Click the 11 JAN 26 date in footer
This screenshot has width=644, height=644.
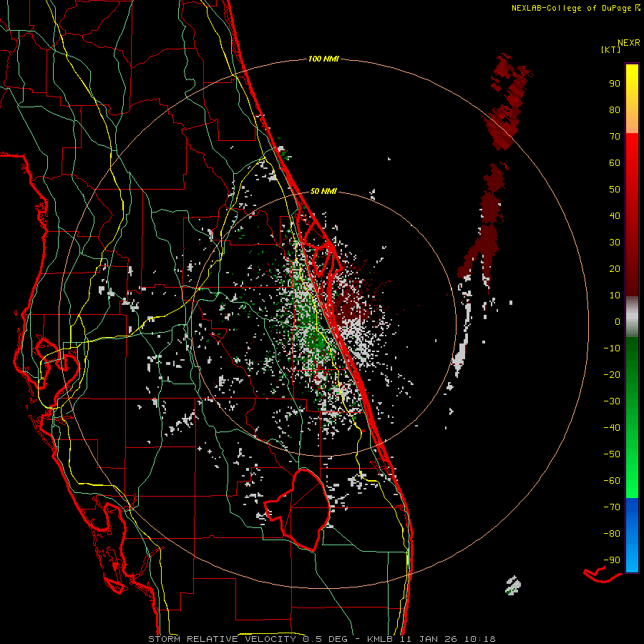pyautogui.click(x=429, y=639)
